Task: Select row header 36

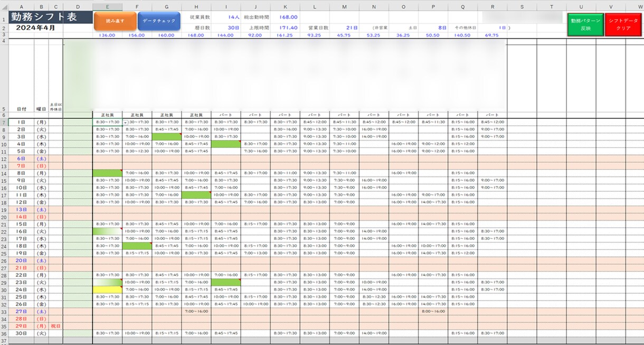Action: point(4,333)
